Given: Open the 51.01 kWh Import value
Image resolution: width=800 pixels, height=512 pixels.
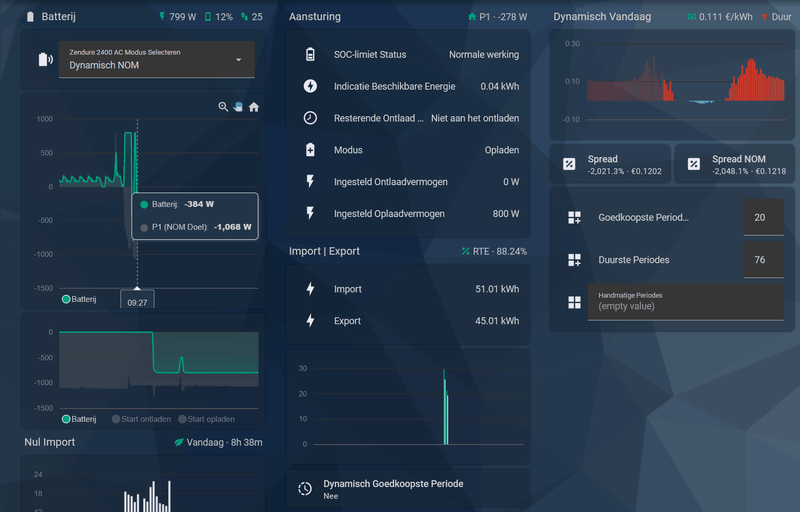Looking at the screenshot, I should 497,289.
